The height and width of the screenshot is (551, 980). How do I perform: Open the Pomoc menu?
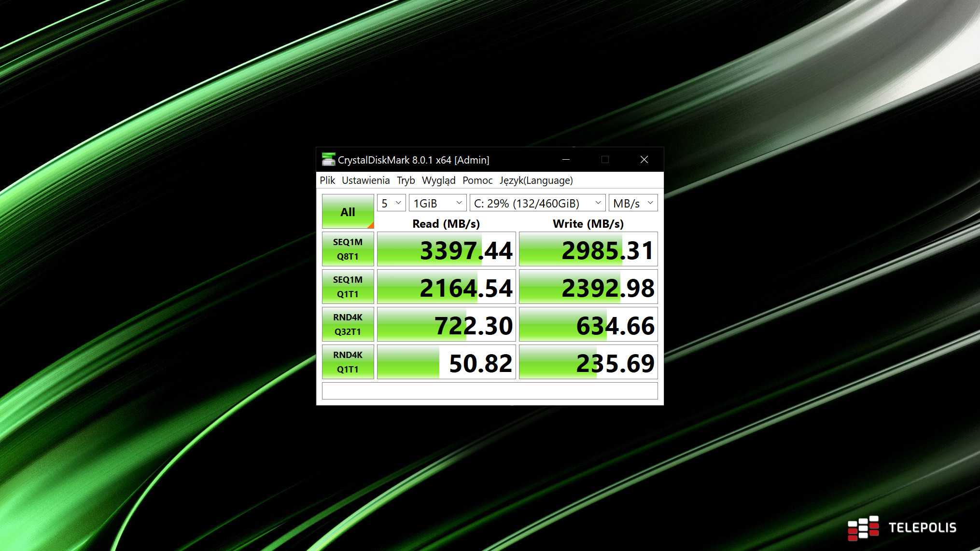[477, 180]
